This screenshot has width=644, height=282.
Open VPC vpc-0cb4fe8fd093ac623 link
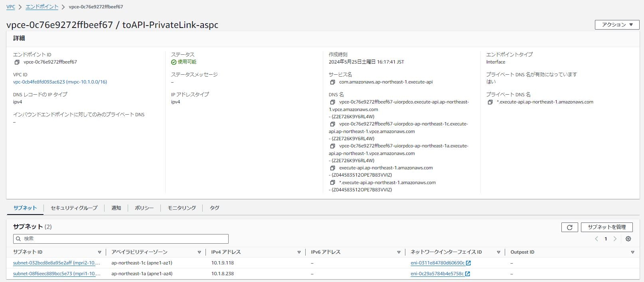pos(60,82)
